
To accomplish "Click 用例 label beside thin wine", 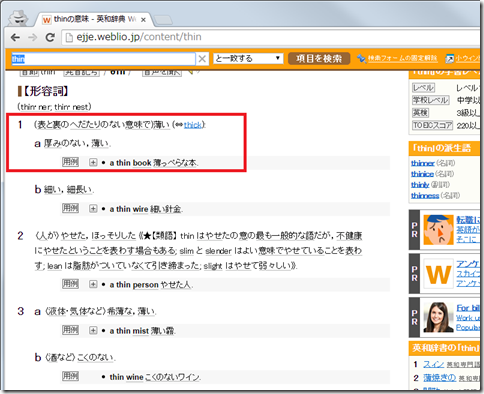I will point(70,376).
